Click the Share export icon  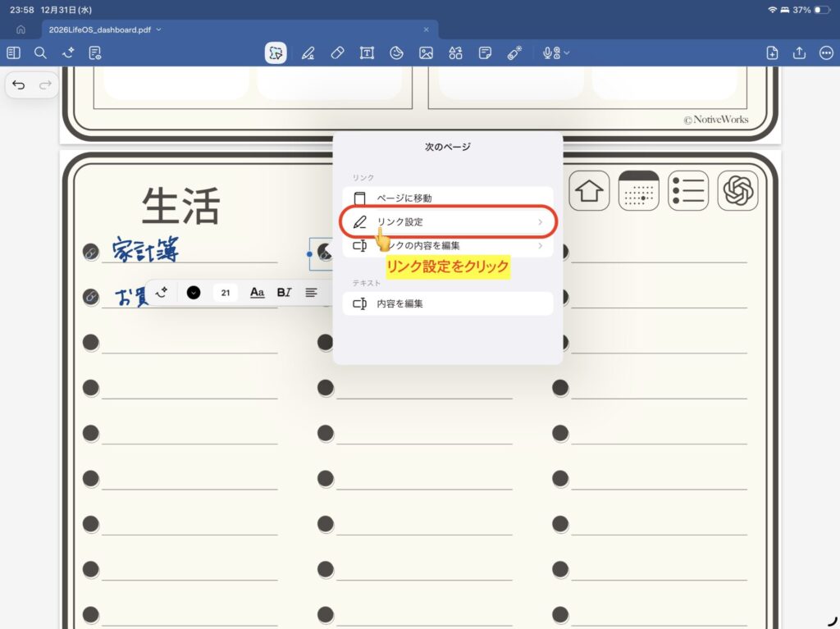point(799,53)
